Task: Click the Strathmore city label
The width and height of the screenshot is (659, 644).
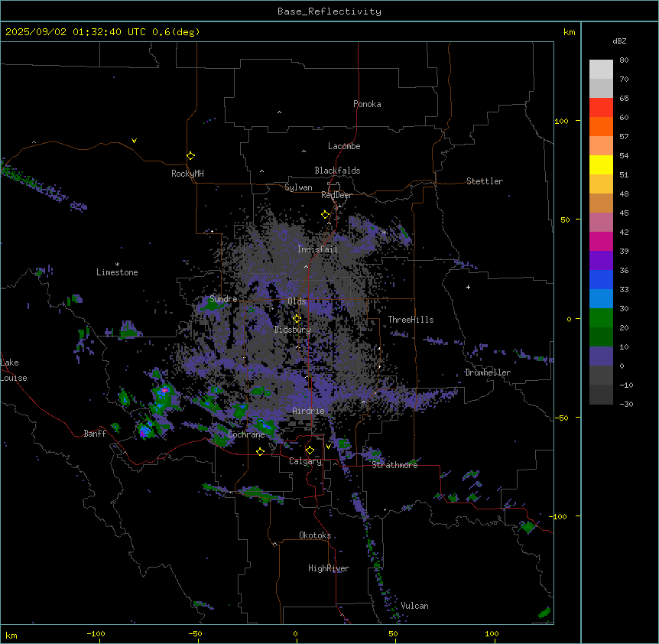Action: [394, 465]
